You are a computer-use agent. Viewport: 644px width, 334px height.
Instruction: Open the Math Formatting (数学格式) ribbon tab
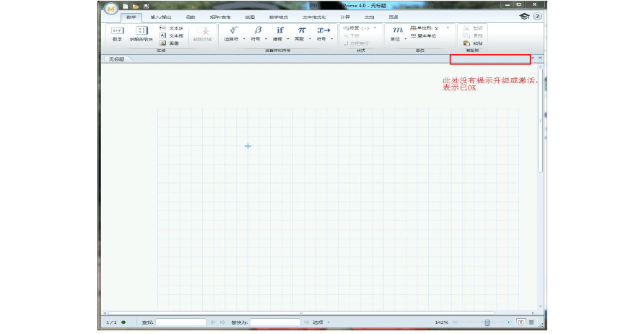coord(279,17)
